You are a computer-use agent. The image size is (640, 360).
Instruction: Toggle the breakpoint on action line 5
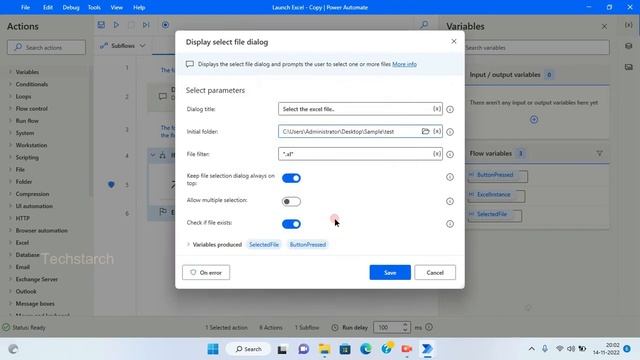tap(111, 184)
